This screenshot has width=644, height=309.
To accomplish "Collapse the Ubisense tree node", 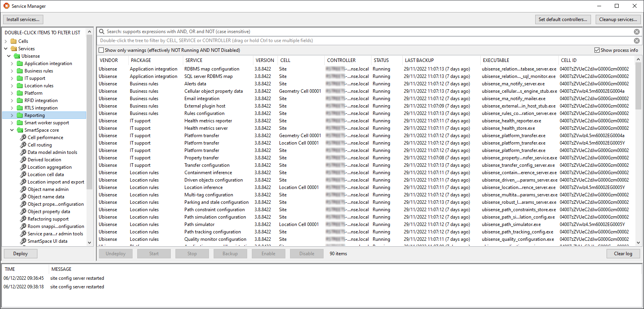I will [9, 56].
